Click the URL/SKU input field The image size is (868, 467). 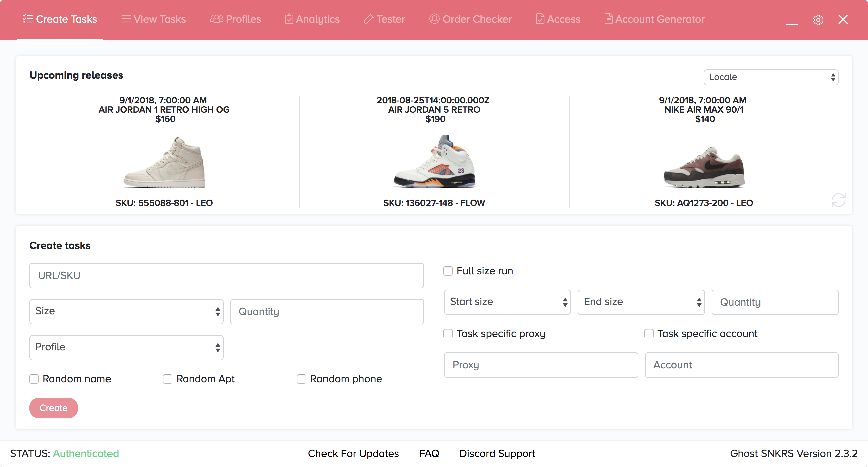pyautogui.click(x=226, y=275)
